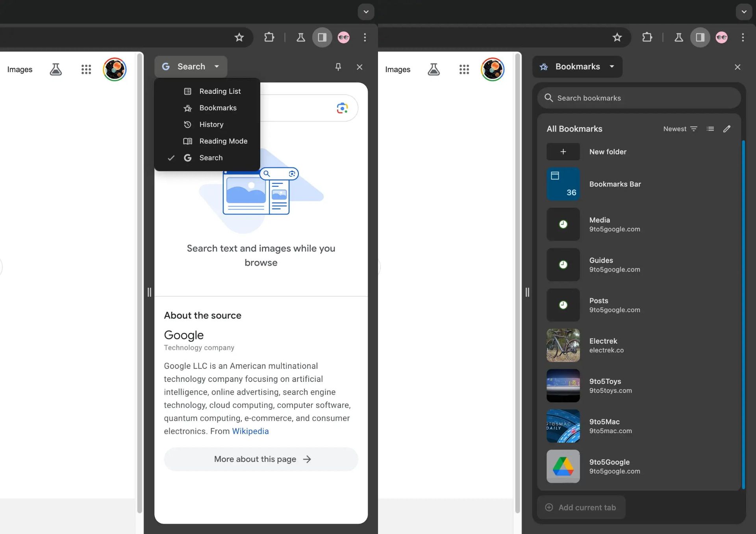The height and width of the screenshot is (534, 756).
Task: Click the Chrome Labs flask icon in right toolbar
Action: point(679,37)
